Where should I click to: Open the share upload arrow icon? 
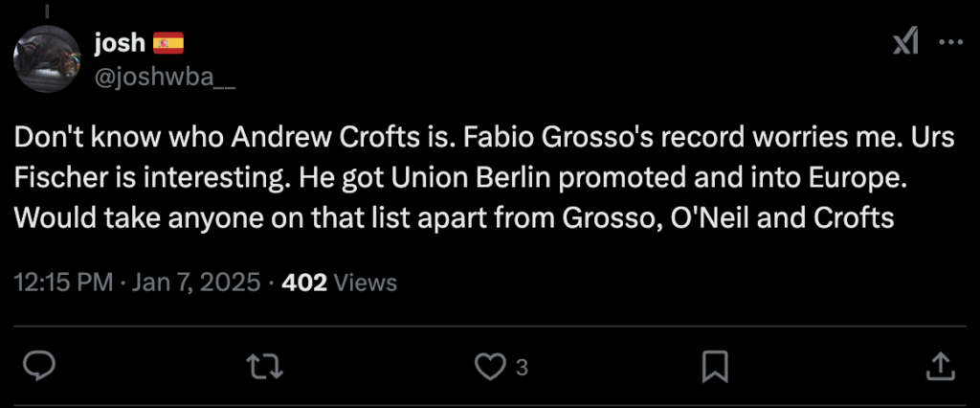pyautogui.click(x=942, y=367)
